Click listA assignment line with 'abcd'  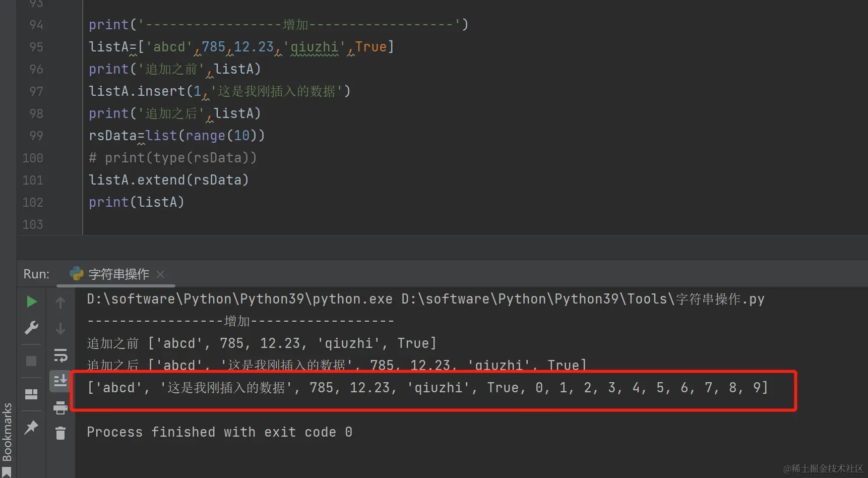coord(241,47)
